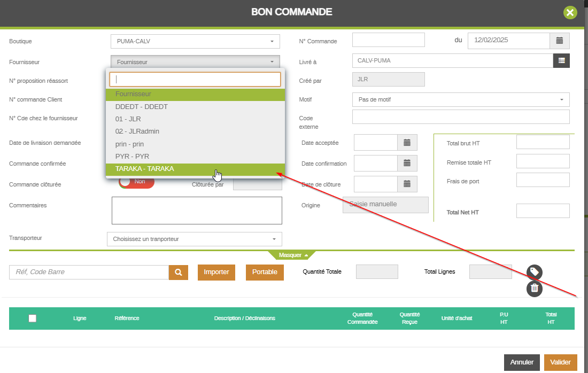Click the Valider button

pyautogui.click(x=560, y=362)
